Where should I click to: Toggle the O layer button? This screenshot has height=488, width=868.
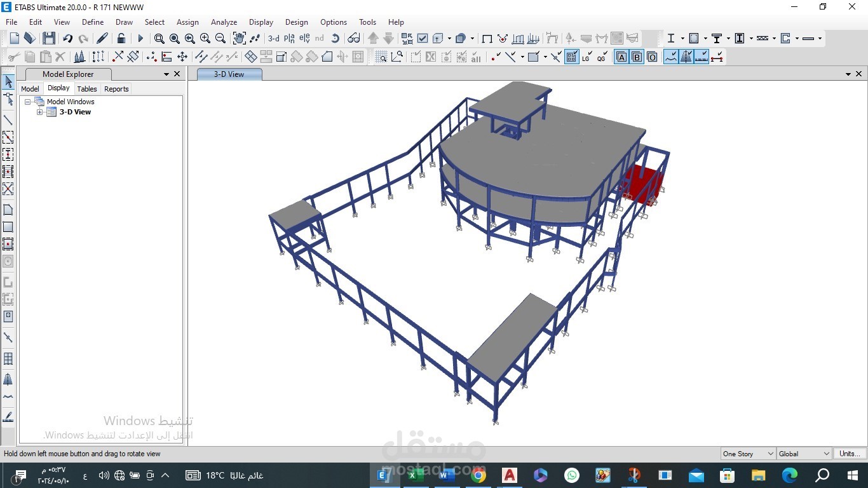coord(652,57)
